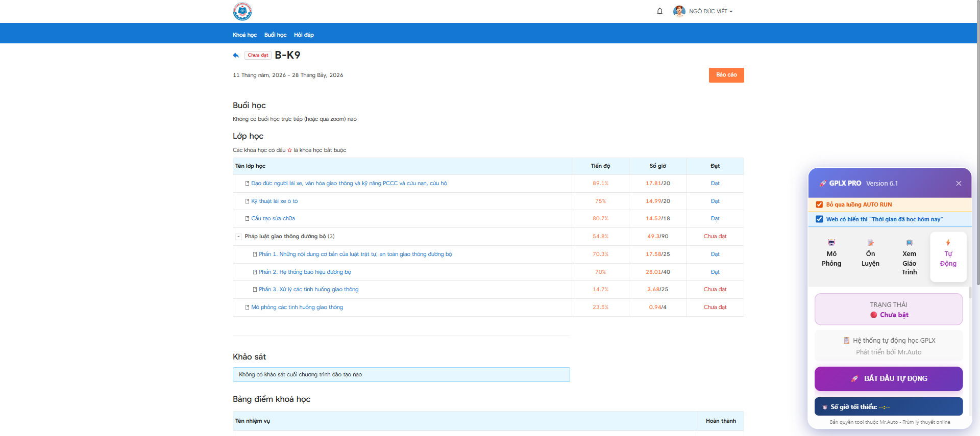980x436 pixels.
Task: Collapse Pháp luật giao thông đường bộ group
Action: point(238,237)
